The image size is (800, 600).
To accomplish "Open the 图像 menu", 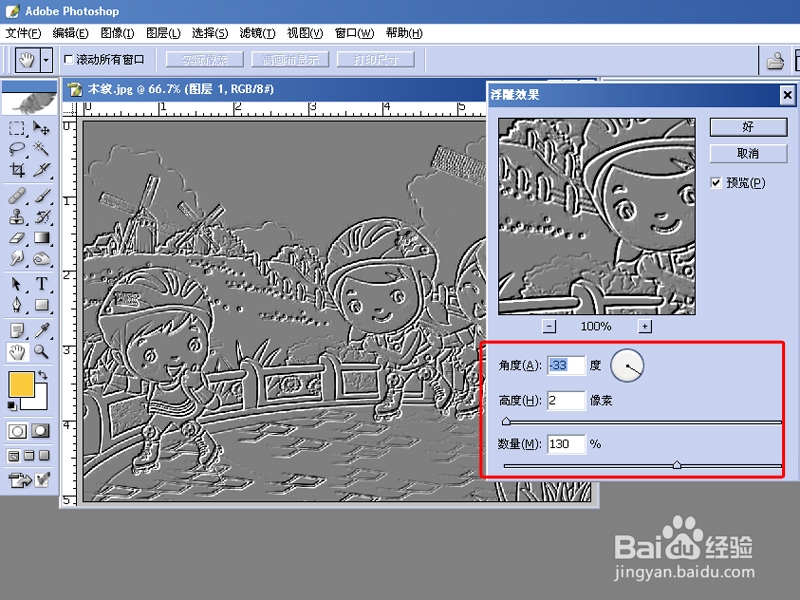I will pos(117,33).
